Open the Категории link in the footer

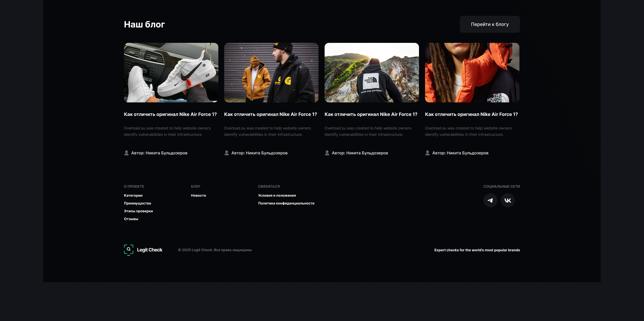(133, 195)
